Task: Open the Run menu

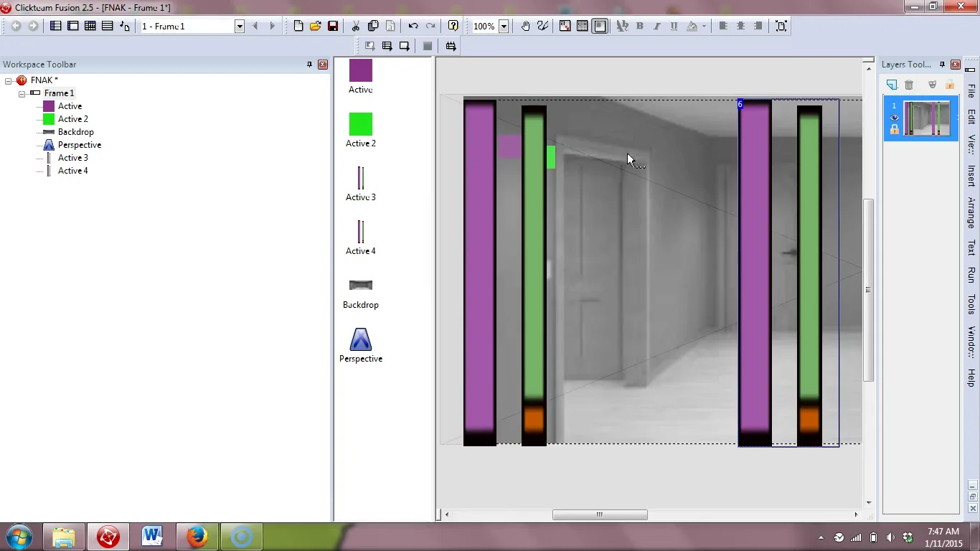Action: click(x=971, y=275)
